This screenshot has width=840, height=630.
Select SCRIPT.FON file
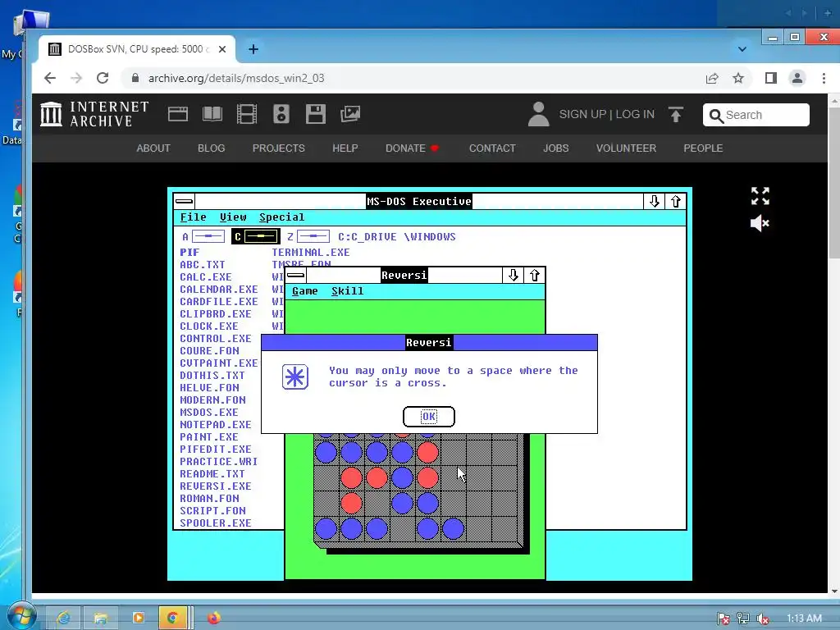coord(212,511)
